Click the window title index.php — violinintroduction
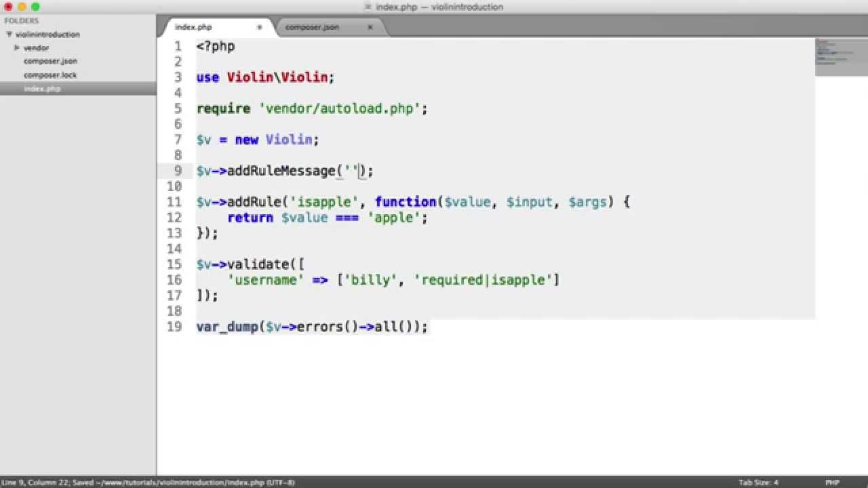Image resolution: width=868 pixels, height=488 pixels. [438, 7]
